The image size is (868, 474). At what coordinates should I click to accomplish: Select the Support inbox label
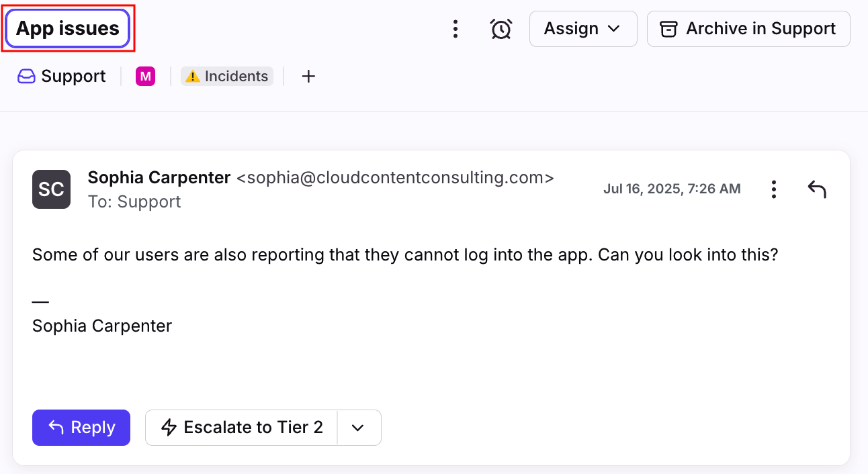coord(62,77)
